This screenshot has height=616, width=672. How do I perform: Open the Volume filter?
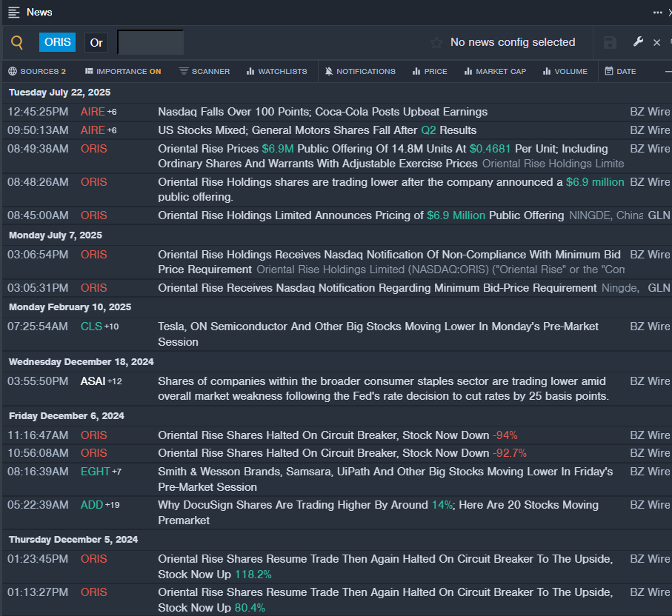tap(565, 72)
